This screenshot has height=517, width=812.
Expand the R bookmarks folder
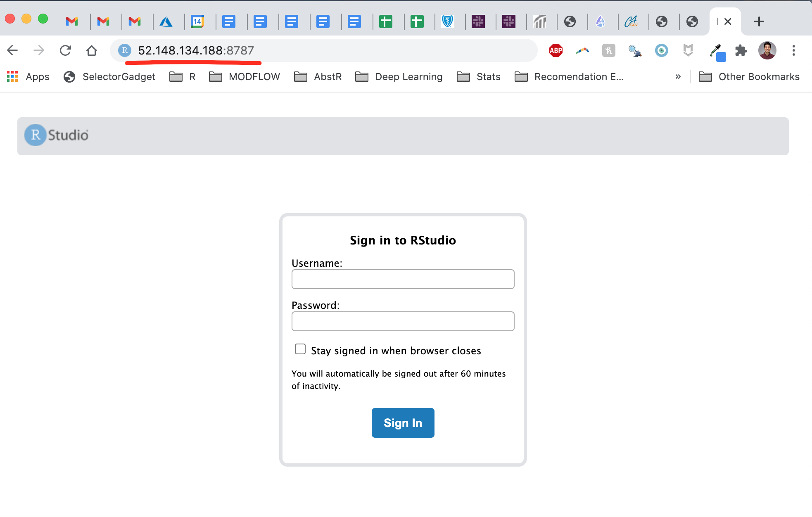183,77
